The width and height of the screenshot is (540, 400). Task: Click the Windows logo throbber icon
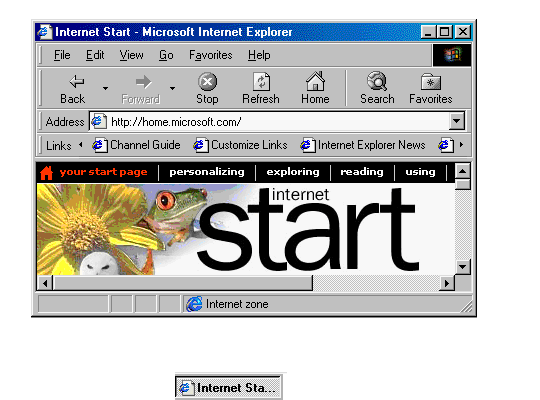coord(452,55)
